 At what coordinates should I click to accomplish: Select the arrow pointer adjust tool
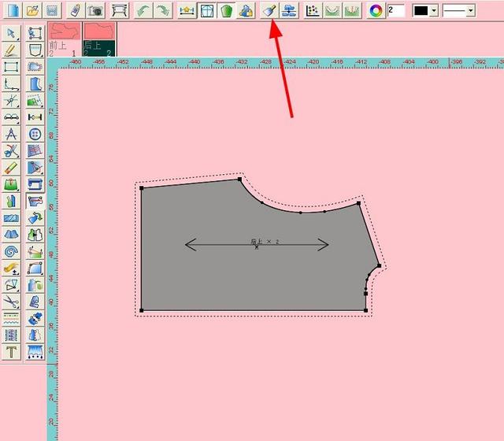pos(11,33)
